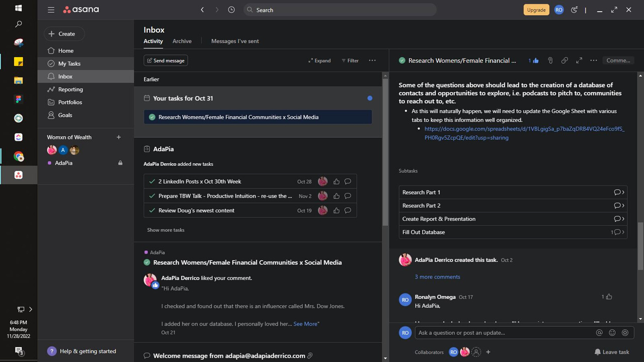Open My Tasks in sidebar
Image resolution: width=644 pixels, height=362 pixels.
coord(69,64)
